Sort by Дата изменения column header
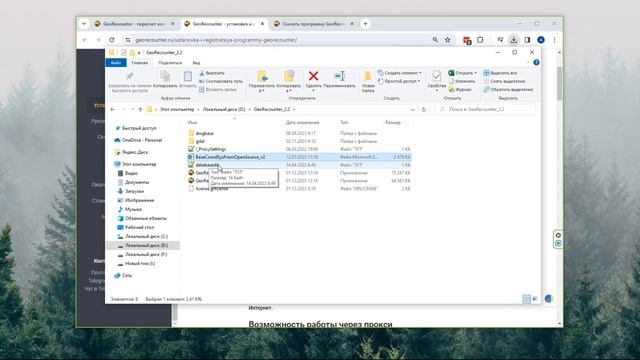This screenshot has width=640, height=360. click(x=302, y=122)
